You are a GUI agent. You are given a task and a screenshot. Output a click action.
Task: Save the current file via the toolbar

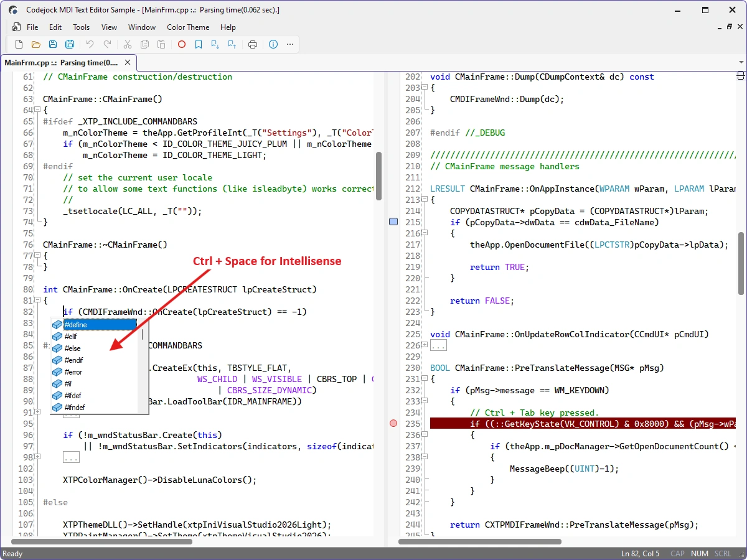tap(53, 44)
